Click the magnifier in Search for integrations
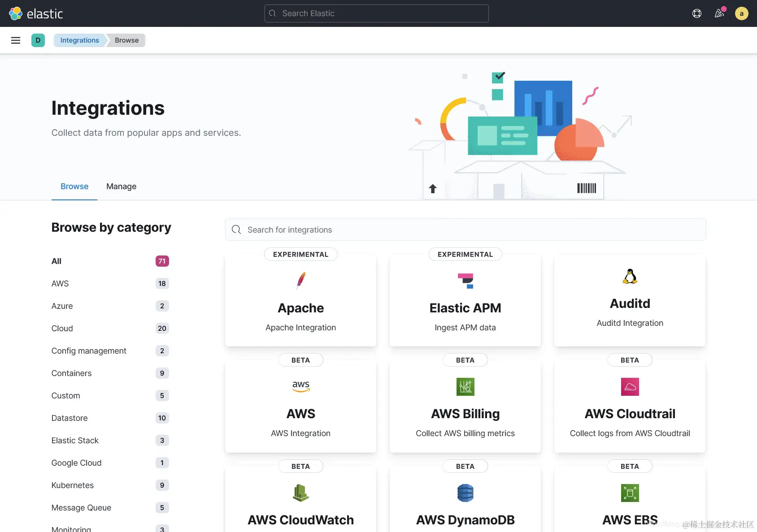The image size is (757, 532). click(236, 229)
